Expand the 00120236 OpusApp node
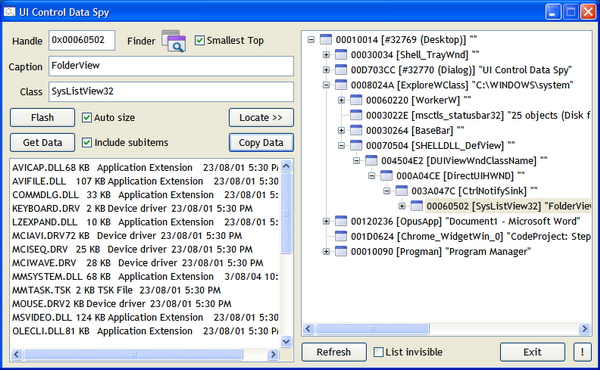 (x=326, y=221)
